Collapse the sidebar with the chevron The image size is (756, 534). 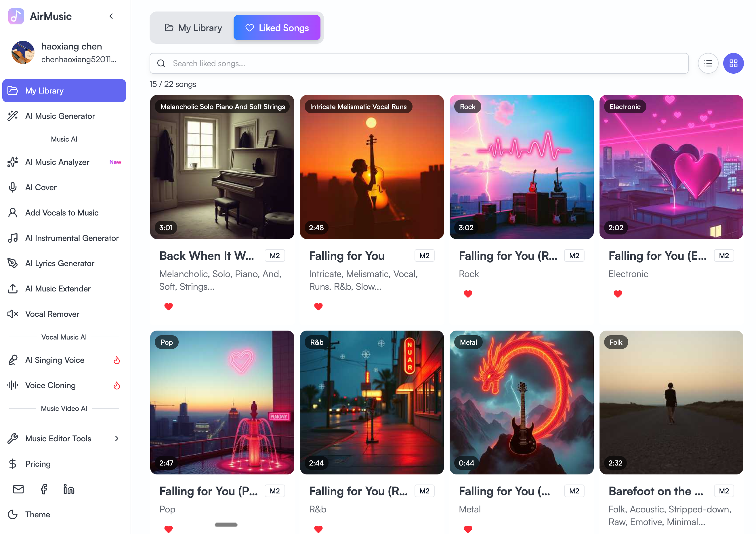(111, 16)
